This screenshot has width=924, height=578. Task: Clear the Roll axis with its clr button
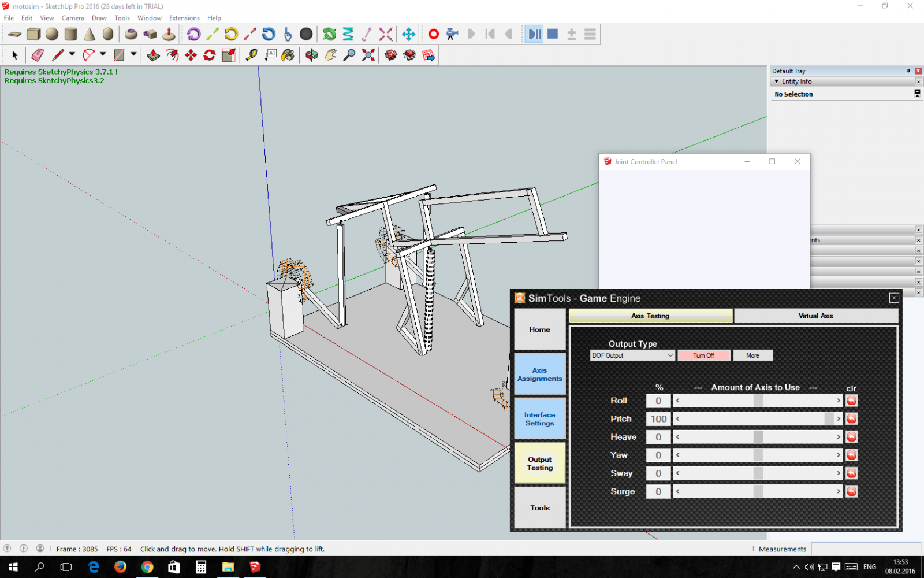(x=851, y=401)
